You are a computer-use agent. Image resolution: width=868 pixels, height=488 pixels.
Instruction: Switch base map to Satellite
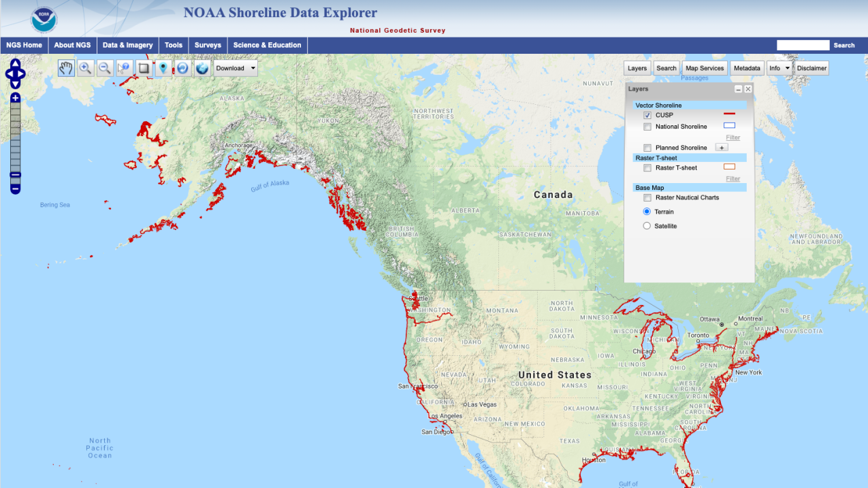click(x=646, y=225)
